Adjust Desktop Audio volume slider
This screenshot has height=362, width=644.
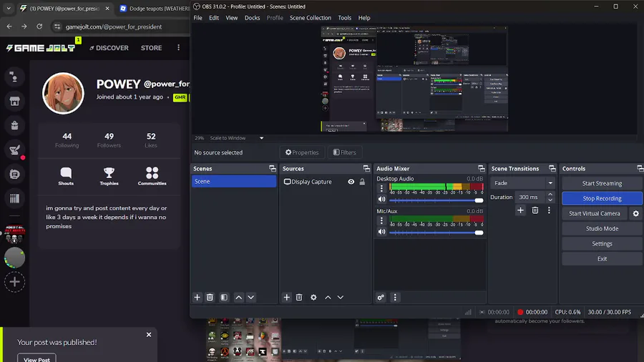click(436, 200)
